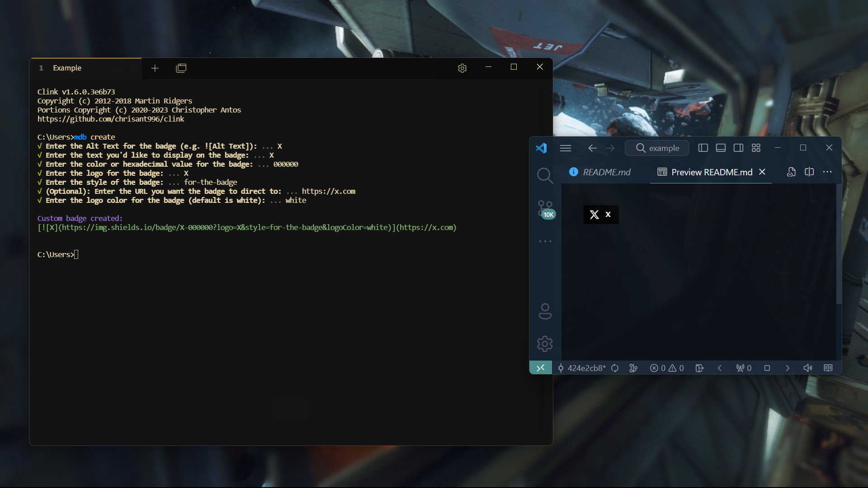
Task: Open the editor More Actions ellipsis
Action: (x=827, y=172)
